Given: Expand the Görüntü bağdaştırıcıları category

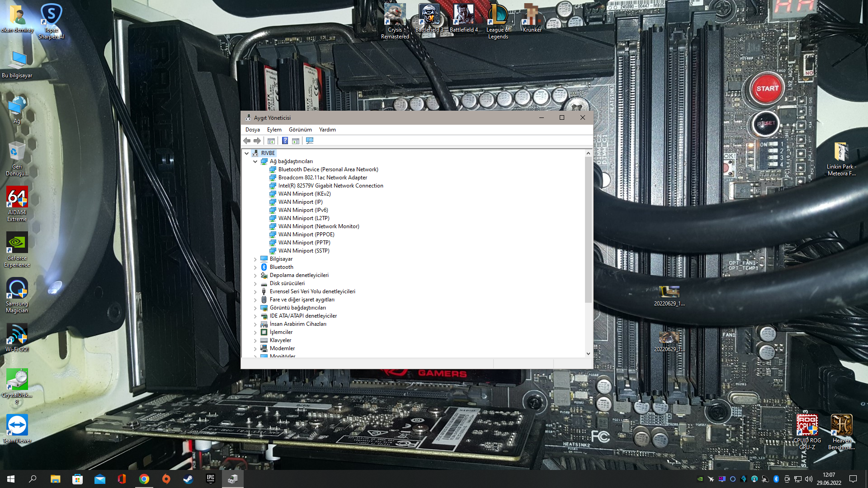Looking at the screenshot, I should click(x=255, y=308).
